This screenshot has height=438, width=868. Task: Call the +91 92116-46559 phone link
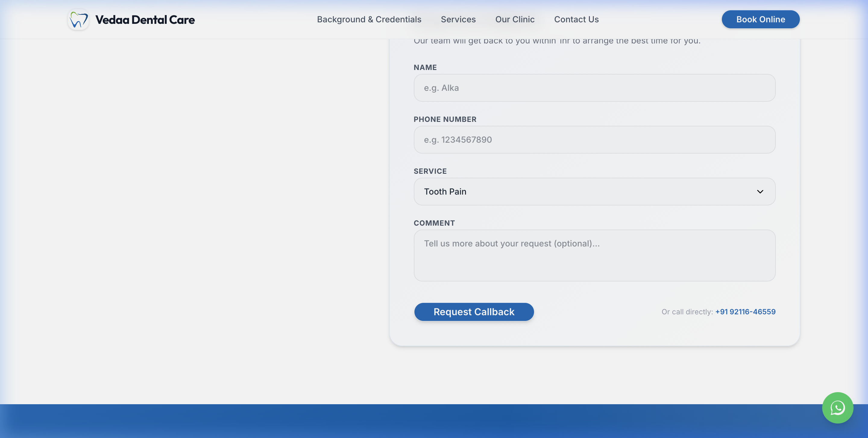[x=745, y=312]
